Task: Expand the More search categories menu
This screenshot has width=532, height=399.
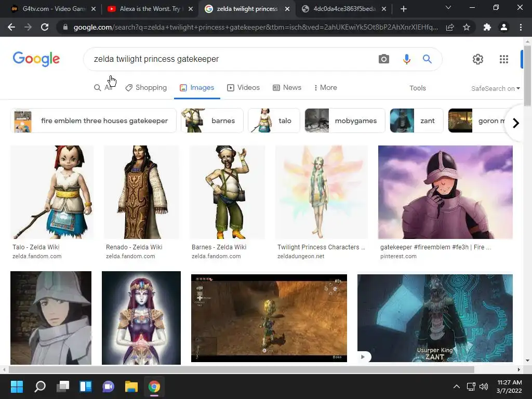Action: click(x=325, y=87)
